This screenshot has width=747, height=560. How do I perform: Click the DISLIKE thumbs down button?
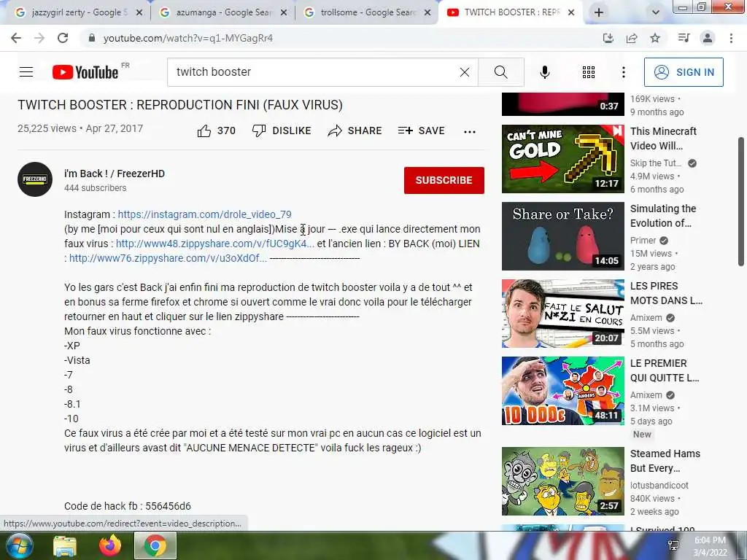point(281,131)
